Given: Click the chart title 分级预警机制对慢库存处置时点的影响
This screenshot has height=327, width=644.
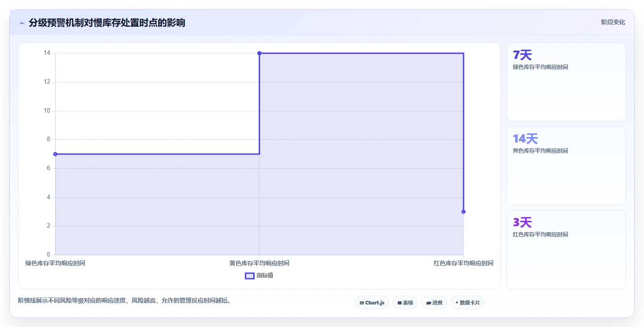Looking at the screenshot, I should click(x=107, y=23).
